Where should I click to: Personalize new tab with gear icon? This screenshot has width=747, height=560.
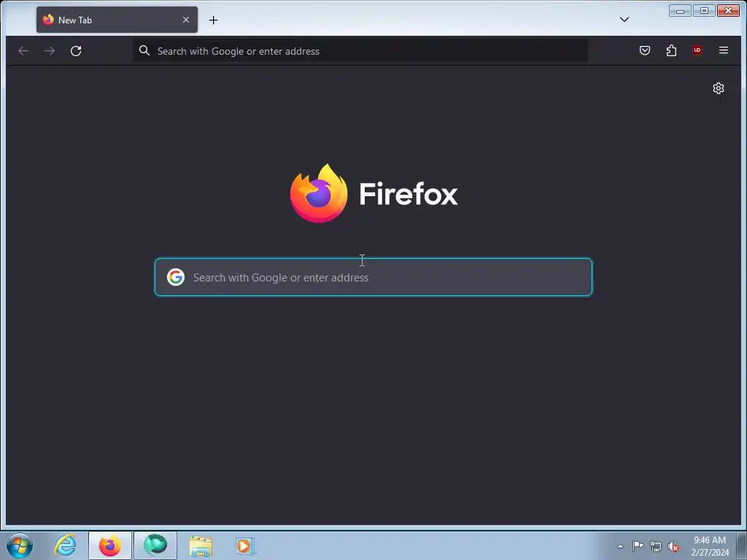pyautogui.click(x=719, y=88)
